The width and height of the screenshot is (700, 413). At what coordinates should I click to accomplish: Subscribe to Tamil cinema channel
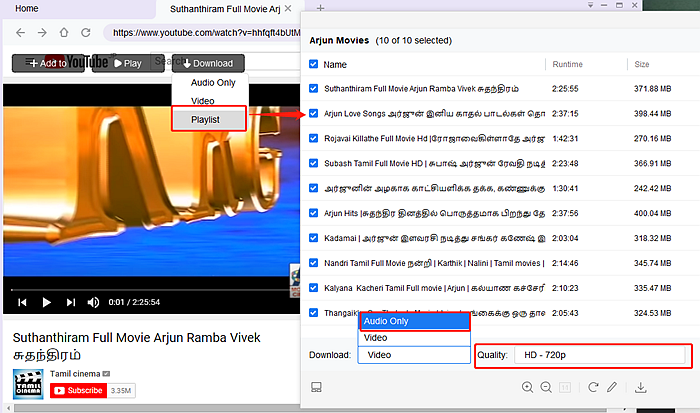[79, 390]
